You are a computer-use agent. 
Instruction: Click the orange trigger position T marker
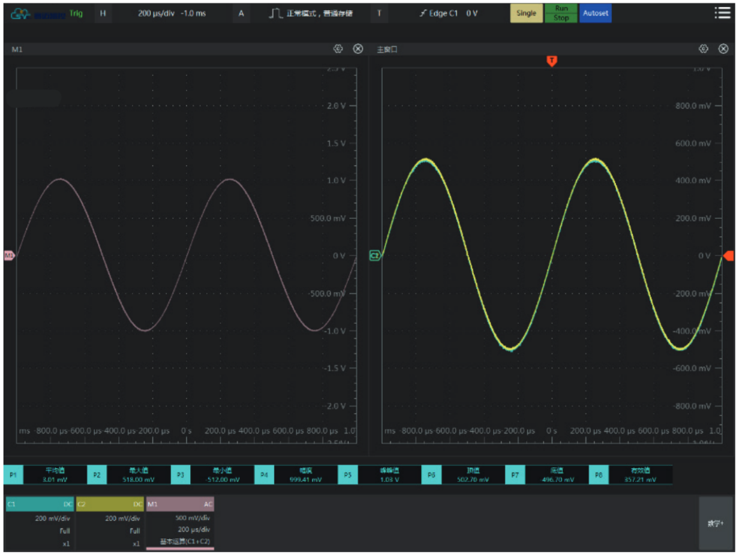click(x=552, y=61)
